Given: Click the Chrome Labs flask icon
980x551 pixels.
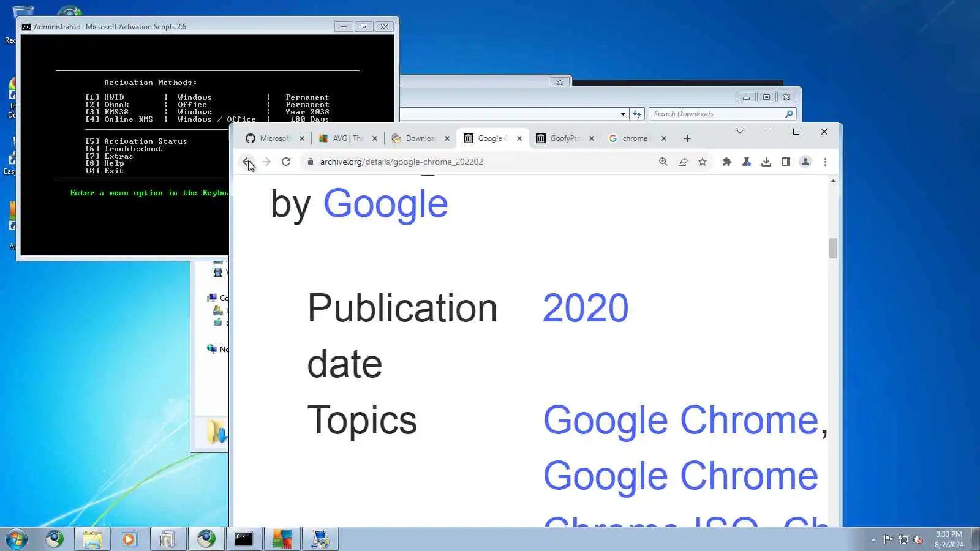Looking at the screenshot, I should pyautogui.click(x=747, y=162).
